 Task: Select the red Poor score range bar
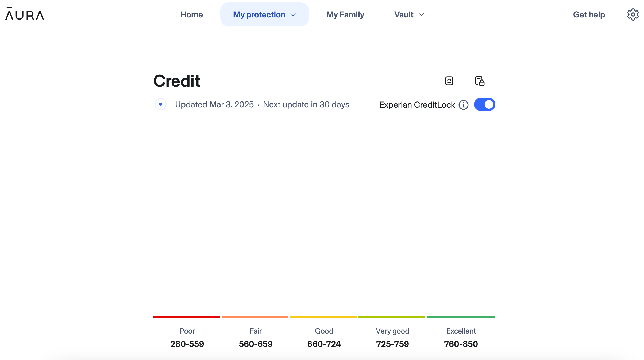pyautogui.click(x=187, y=317)
